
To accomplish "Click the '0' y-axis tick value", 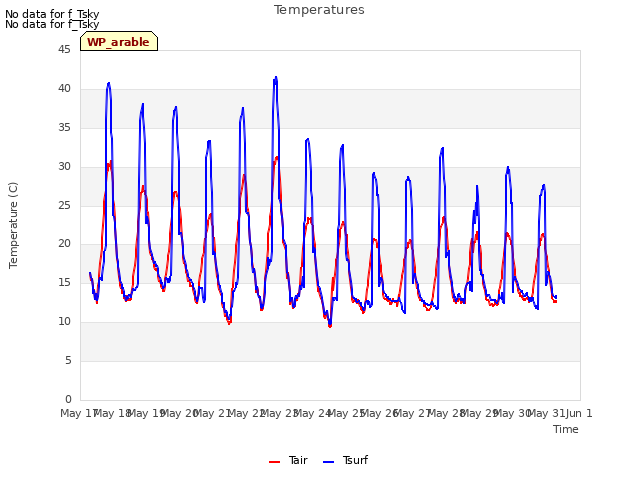I will pos(68,399).
